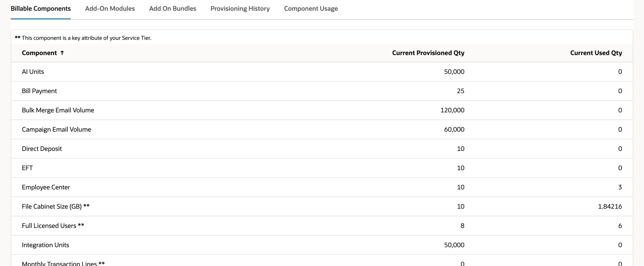Open the Component Usage tab
Screen dimensions: 644x266
point(311,9)
